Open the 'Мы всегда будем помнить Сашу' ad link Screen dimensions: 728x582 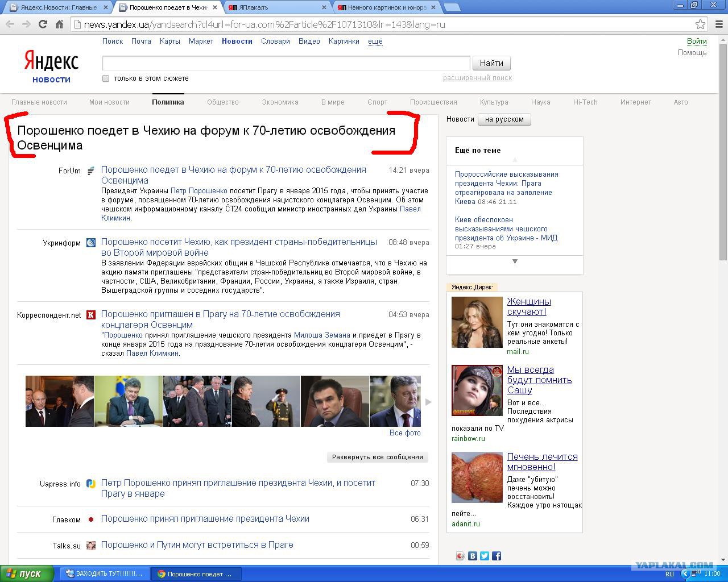(540, 380)
